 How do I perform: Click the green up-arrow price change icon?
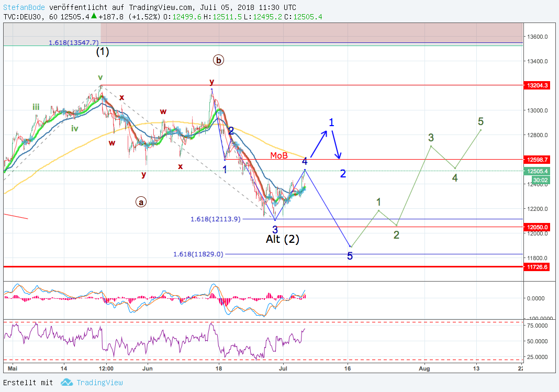click(x=94, y=16)
